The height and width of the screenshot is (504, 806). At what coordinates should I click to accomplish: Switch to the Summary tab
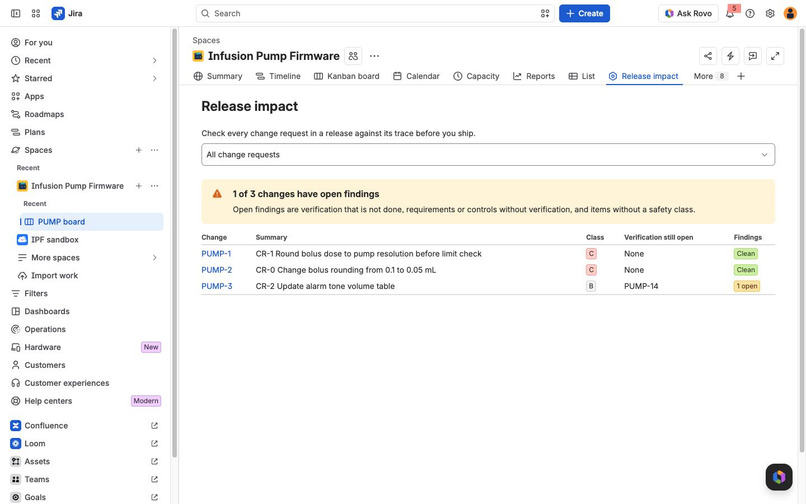218,76
